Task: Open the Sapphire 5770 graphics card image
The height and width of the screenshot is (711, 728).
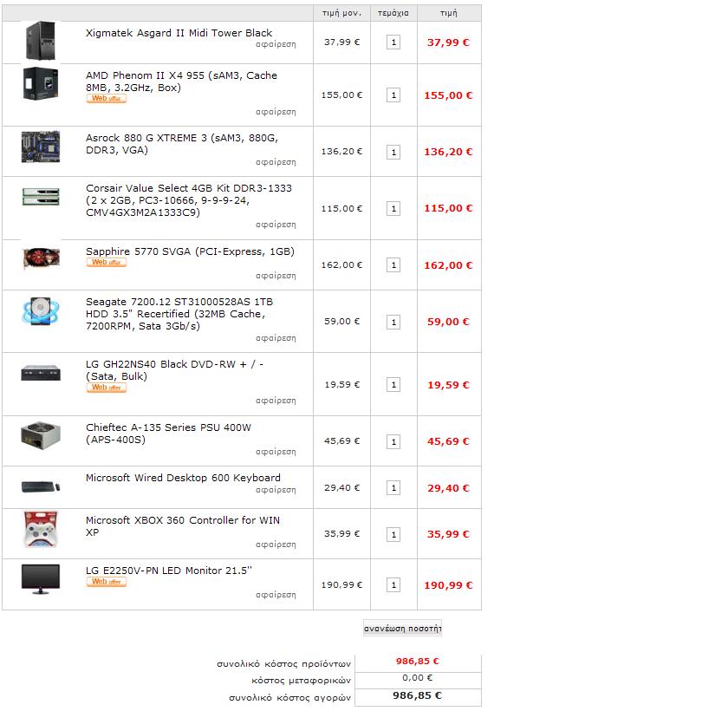Action: pyautogui.click(x=41, y=258)
